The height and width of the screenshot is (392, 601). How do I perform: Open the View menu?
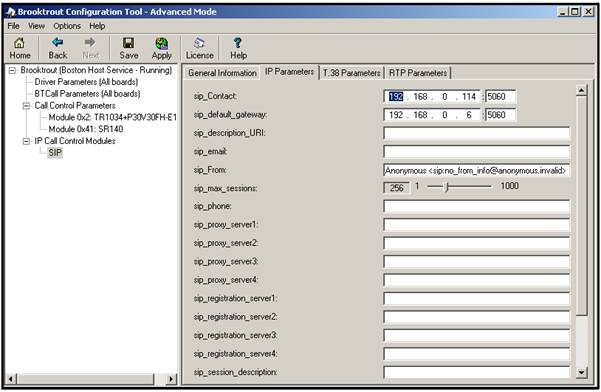(x=36, y=26)
